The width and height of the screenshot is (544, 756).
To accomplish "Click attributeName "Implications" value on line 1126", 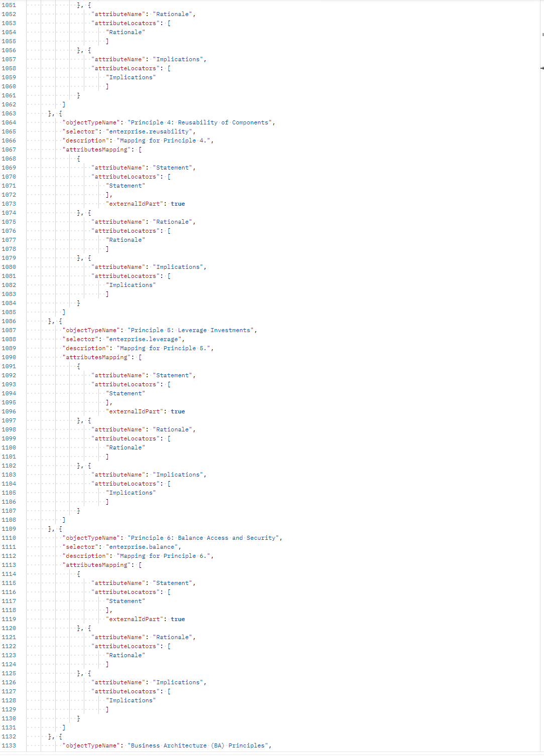I will pyautogui.click(x=178, y=682).
